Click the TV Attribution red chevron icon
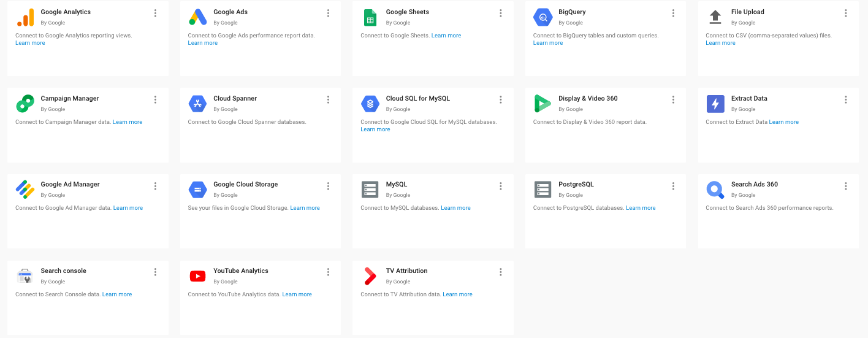Viewport: 868px width, 338px height. click(x=370, y=276)
